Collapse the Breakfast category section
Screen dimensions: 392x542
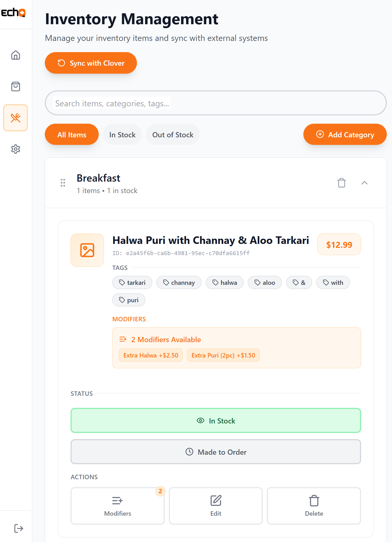(364, 183)
